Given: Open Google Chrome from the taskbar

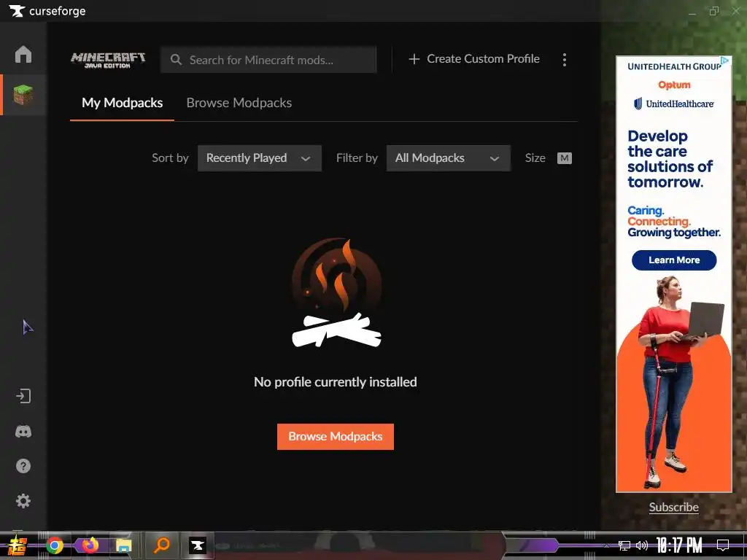Looking at the screenshot, I should click(54, 545).
